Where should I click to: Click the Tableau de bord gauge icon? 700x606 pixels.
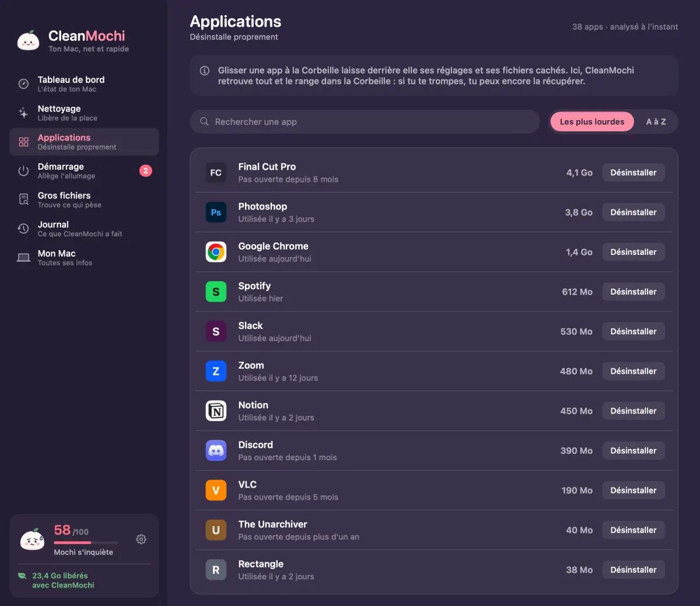pos(23,84)
